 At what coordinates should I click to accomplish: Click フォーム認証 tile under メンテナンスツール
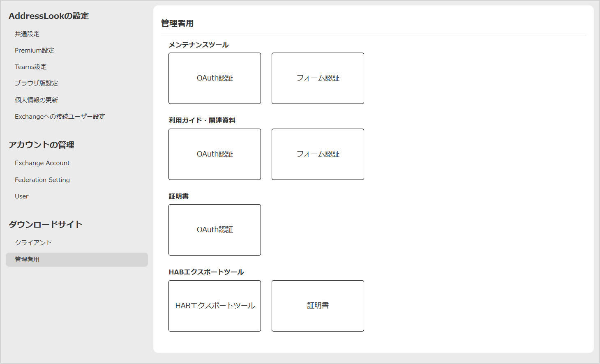pyautogui.click(x=318, y=78)
